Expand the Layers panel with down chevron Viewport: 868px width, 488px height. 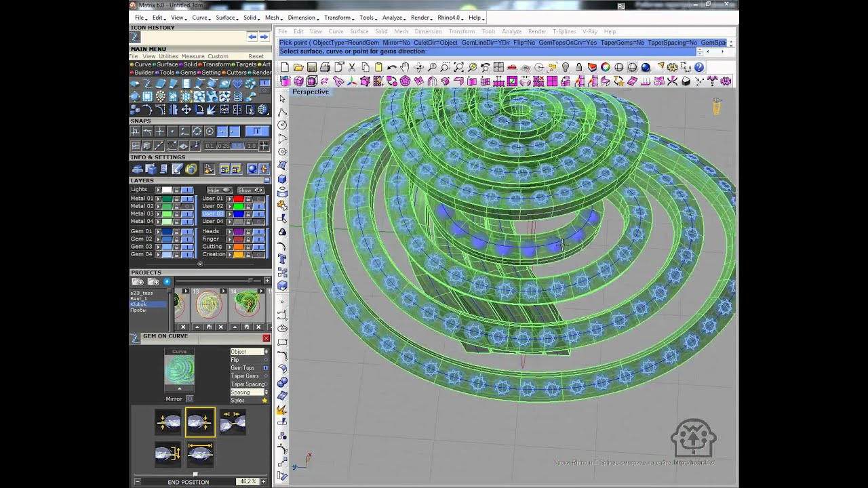coord(200,264)
